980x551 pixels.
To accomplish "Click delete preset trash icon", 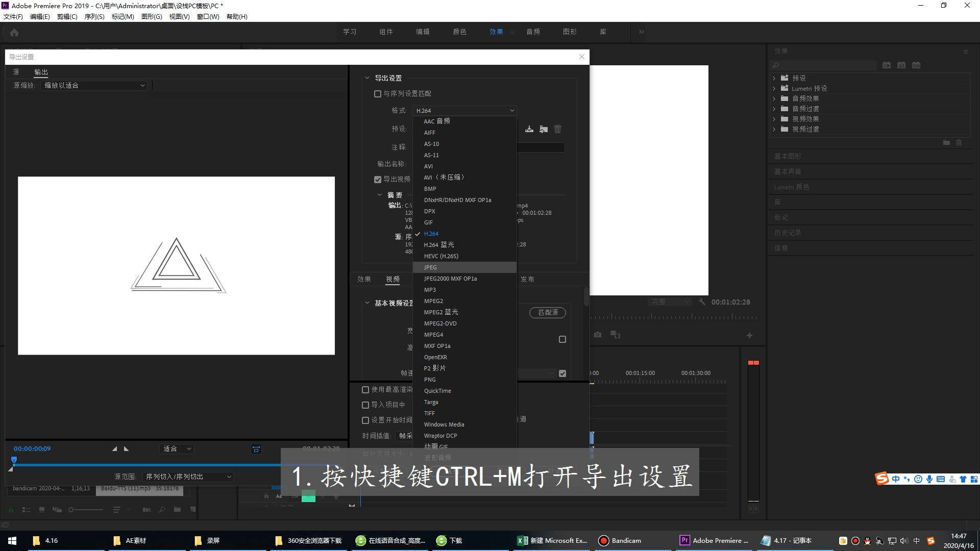I will tap(558, 129).
